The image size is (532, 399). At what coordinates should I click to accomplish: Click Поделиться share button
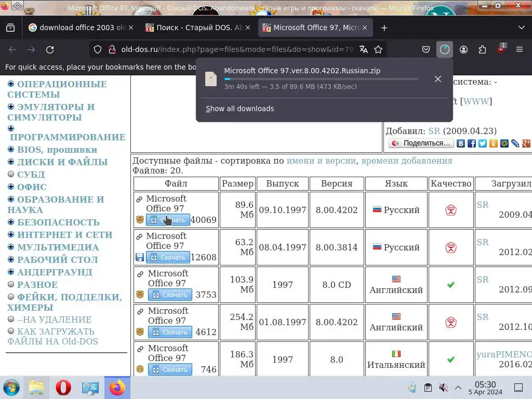click(421, 143)
